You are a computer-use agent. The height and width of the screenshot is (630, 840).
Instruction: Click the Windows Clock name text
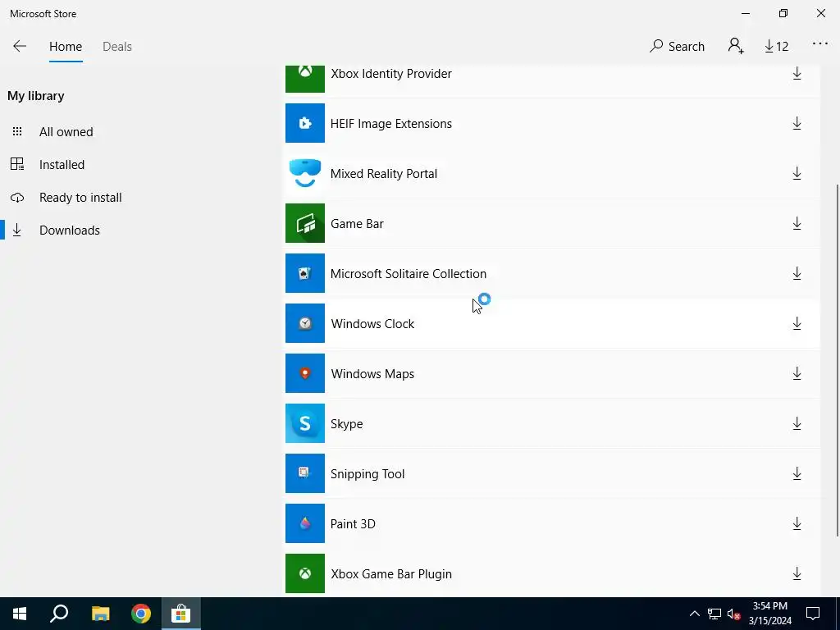coord(372,323)
